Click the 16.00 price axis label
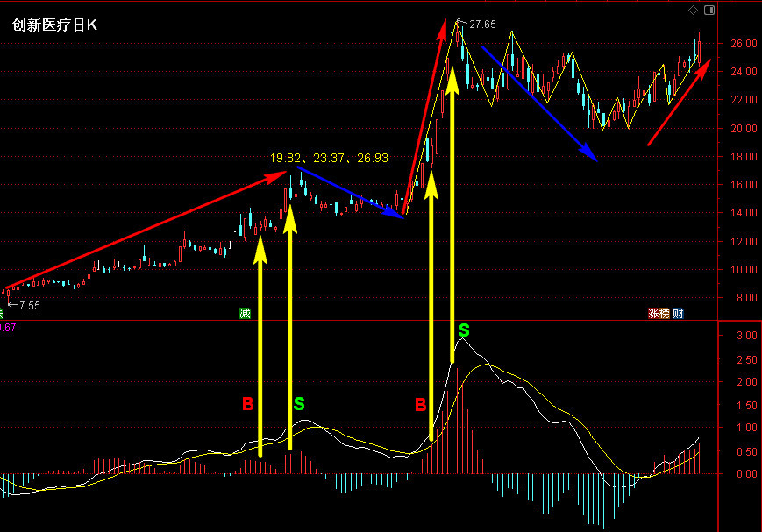Screen dimensions: 762x532 pos(744,185)
